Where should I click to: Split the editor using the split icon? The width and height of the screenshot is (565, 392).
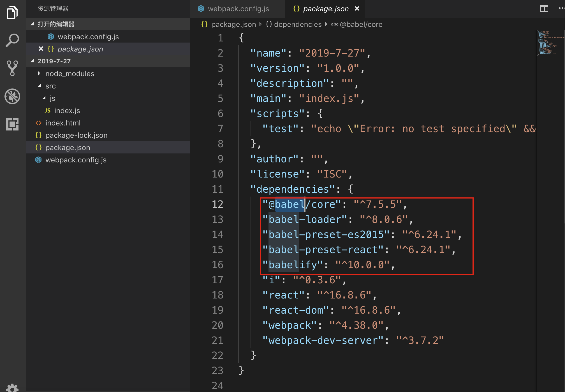[x=544, y=8]
